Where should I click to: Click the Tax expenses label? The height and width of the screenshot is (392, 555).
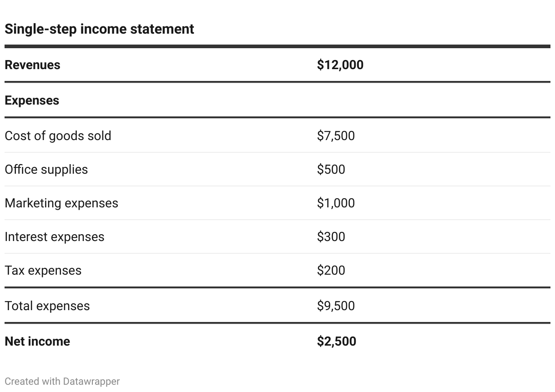pos(43,271)
